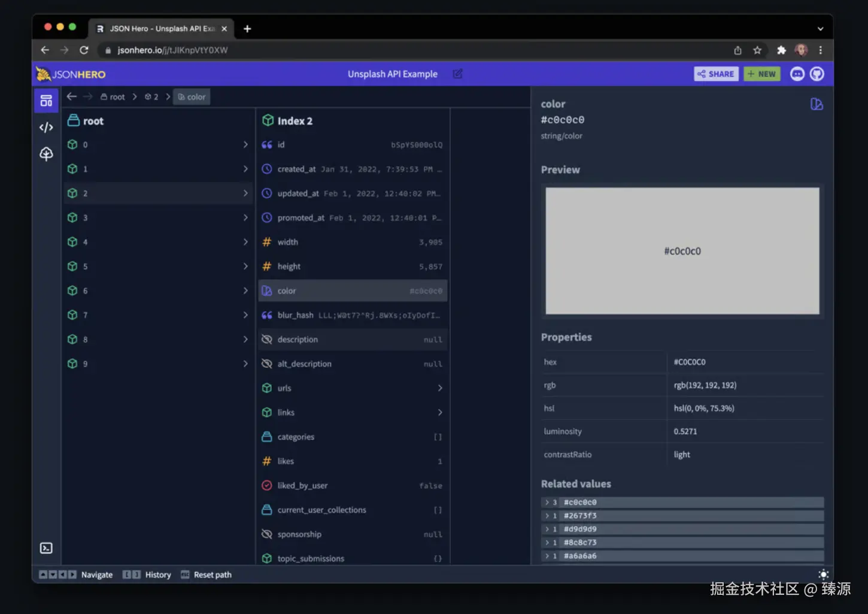Select the id field row

click(x=353, y=144)
